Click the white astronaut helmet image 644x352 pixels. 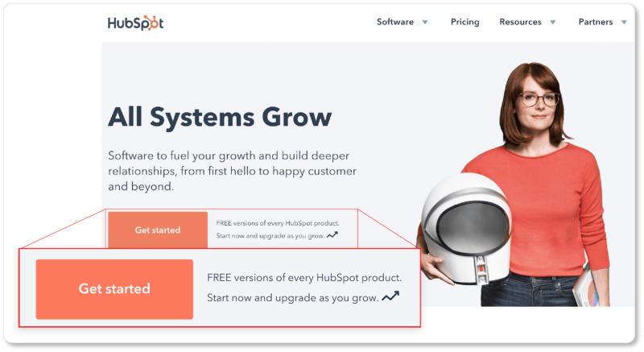point(467,229)
